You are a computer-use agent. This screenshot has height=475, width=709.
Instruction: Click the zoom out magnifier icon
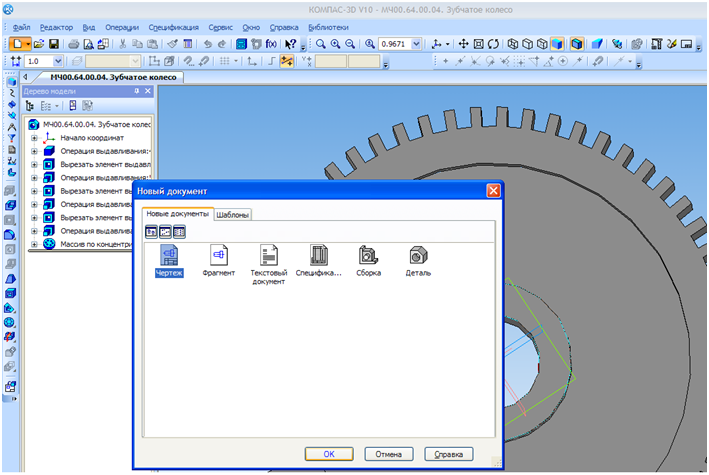click(x=350, y=44)
